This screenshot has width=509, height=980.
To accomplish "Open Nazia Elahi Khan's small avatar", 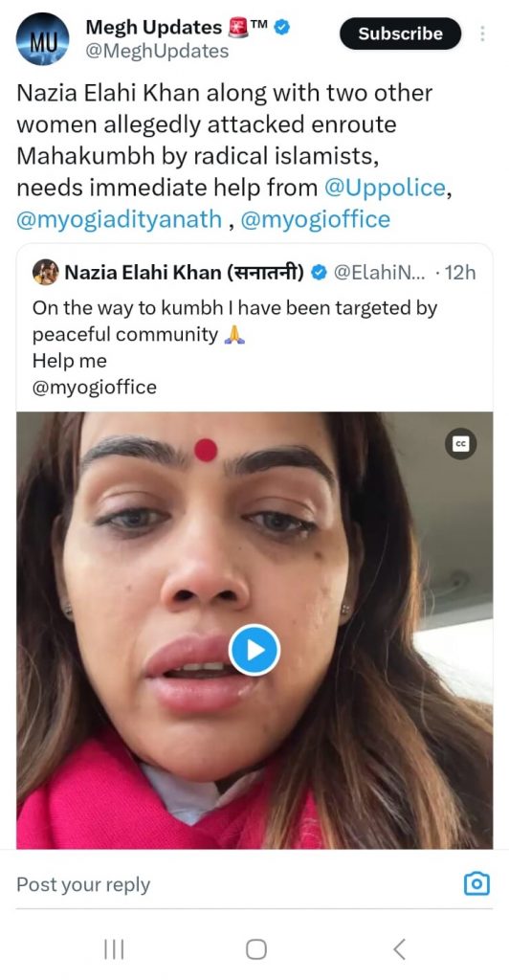I will coord(46,273).
